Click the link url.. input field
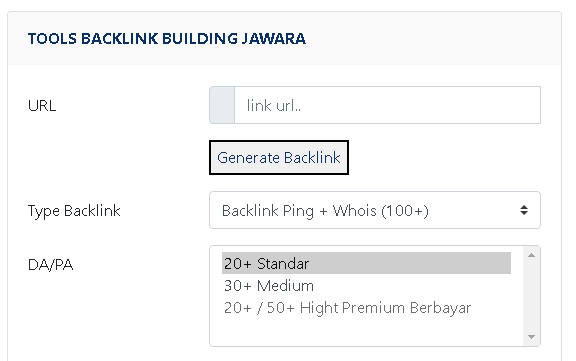Viewport: 576px width, 361px height. pyautogui.click(x=387, y=105)
